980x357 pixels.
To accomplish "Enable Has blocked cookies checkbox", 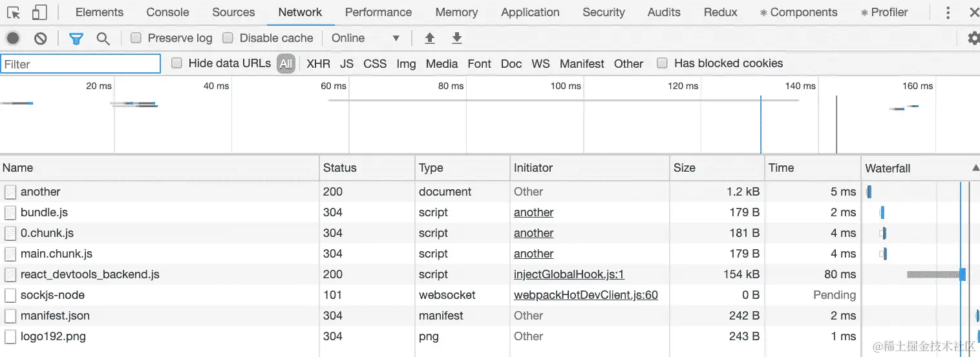I will click(662, 63).
